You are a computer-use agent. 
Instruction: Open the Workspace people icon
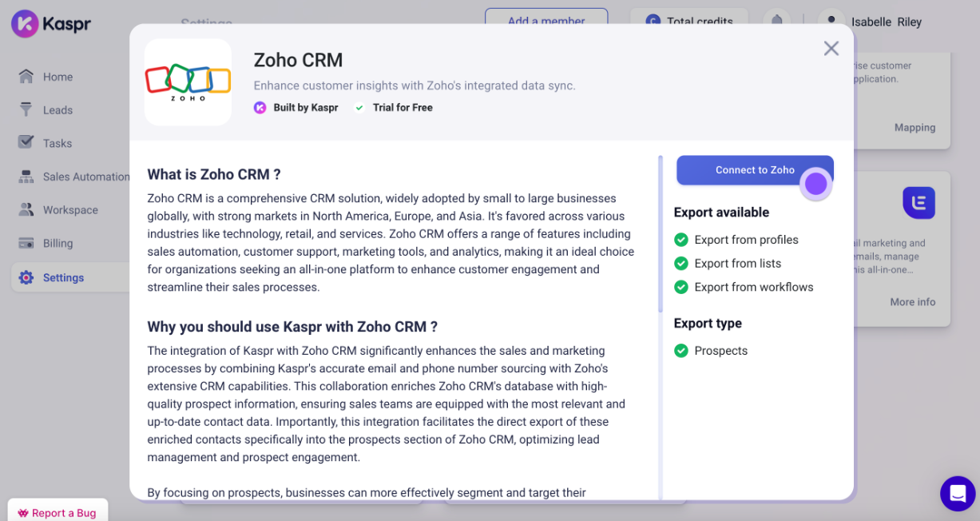point(26,209)
